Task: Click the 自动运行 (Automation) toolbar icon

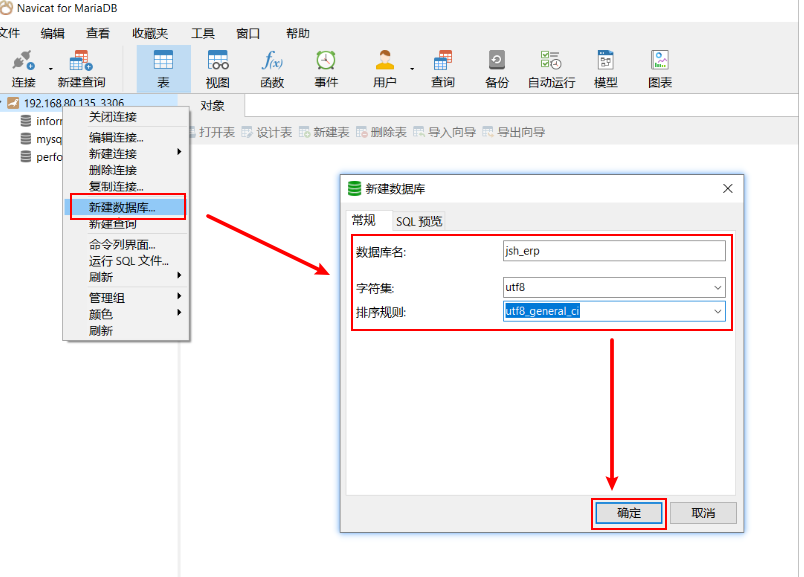Action: click(x=551, y=69)
